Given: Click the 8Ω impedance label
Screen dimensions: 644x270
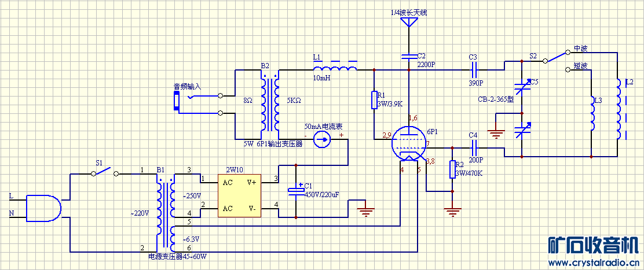Looking at the screenshot, I should pyautogui.click(x=248, y=101).
